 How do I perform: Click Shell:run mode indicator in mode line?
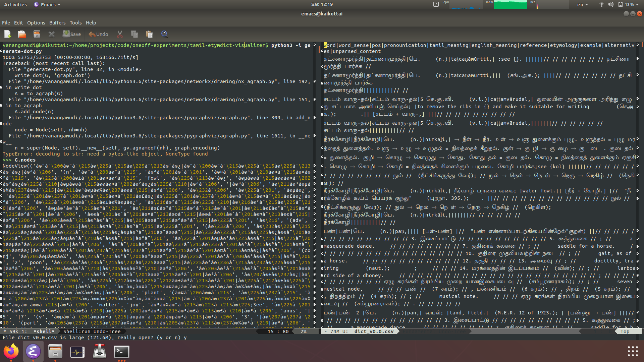point(77,331)
